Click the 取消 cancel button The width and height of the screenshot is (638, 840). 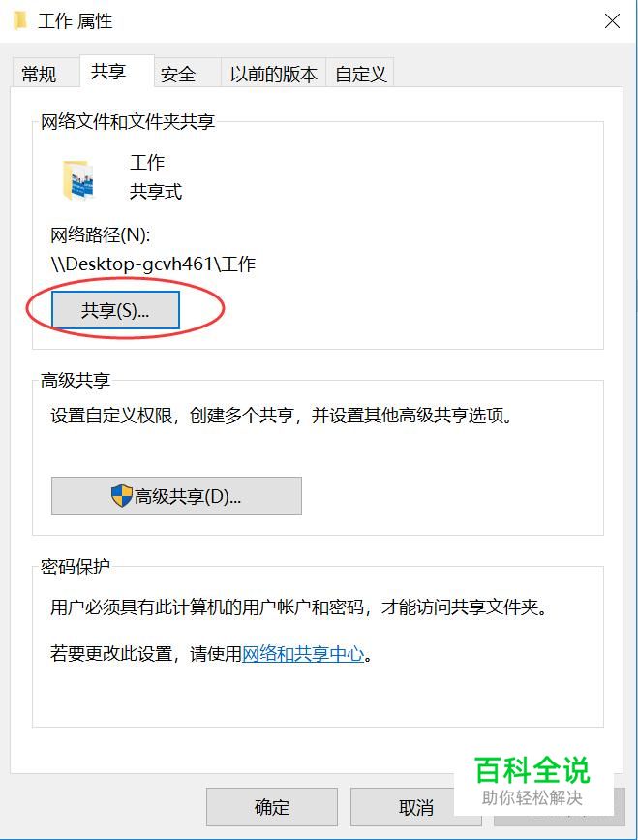pyautogui.click(x=416, y=807)
